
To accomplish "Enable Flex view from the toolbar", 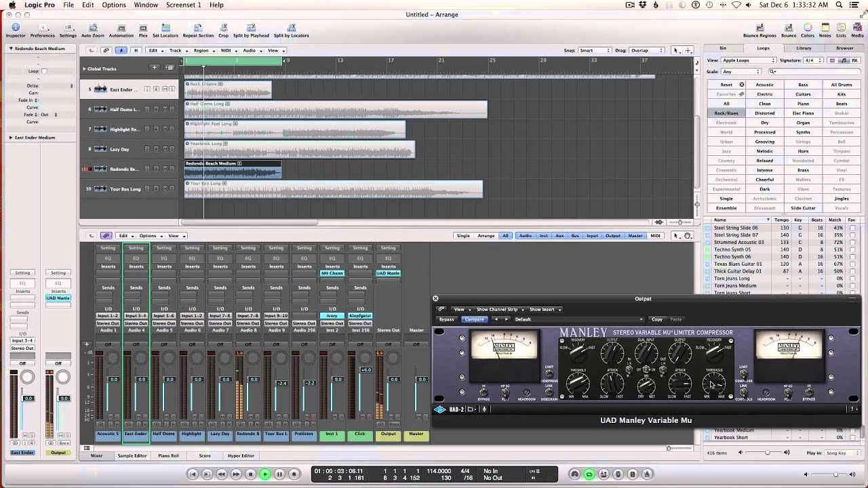I will coord(143,30).
